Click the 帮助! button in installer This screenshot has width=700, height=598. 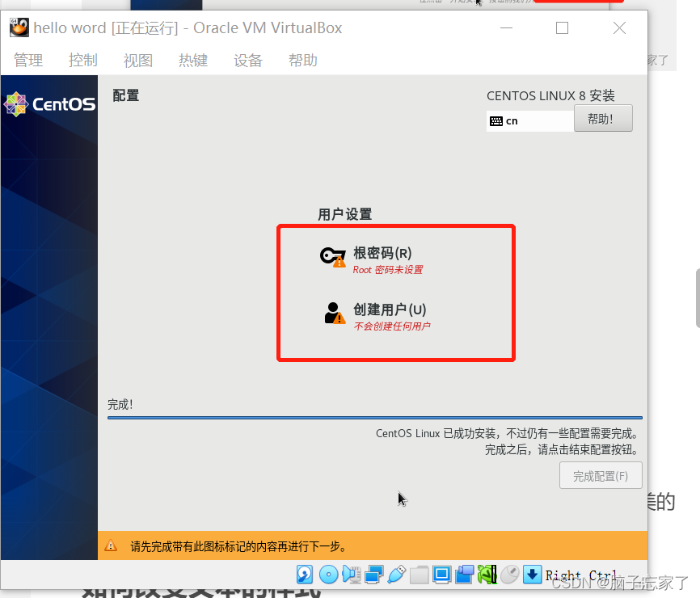pyautogui.click(x=603, y=118)
